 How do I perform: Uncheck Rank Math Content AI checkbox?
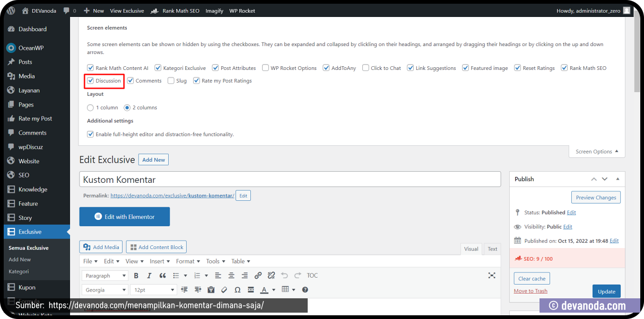[x=90, y=68]
